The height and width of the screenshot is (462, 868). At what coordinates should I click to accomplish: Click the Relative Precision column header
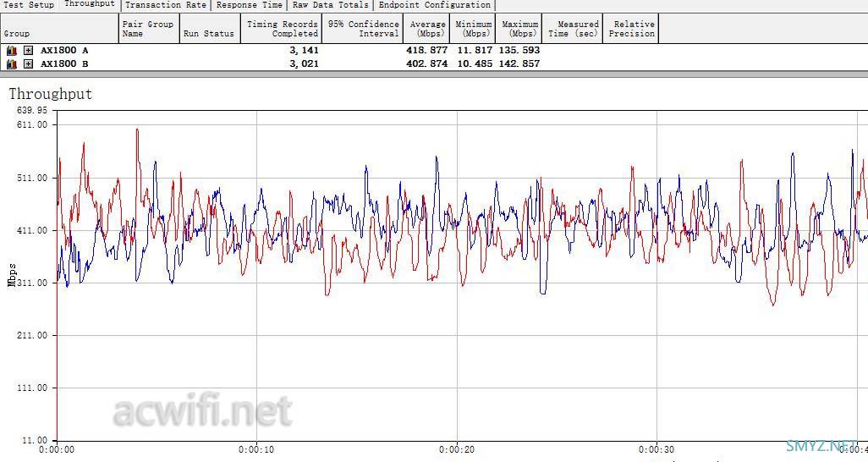630,29
